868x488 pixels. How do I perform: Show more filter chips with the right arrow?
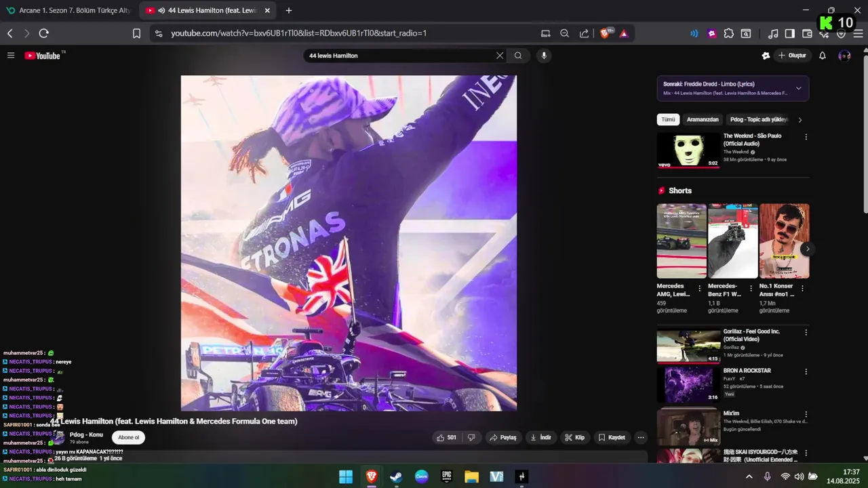(x=800, y=120)
